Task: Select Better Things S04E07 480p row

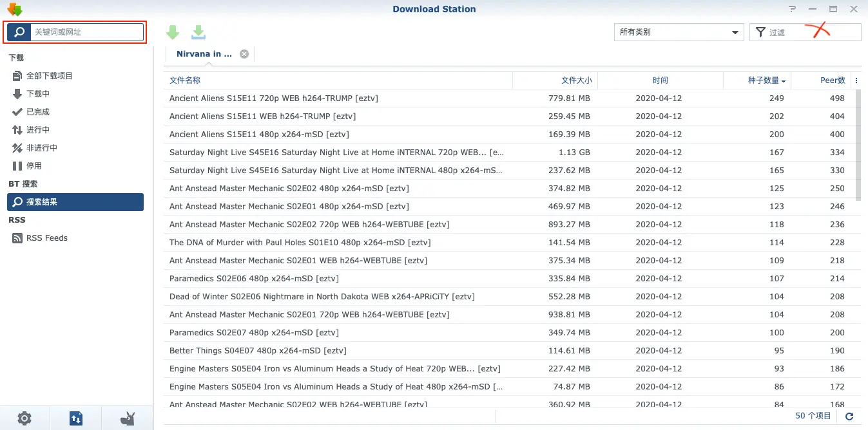Action: coord(509,351)
